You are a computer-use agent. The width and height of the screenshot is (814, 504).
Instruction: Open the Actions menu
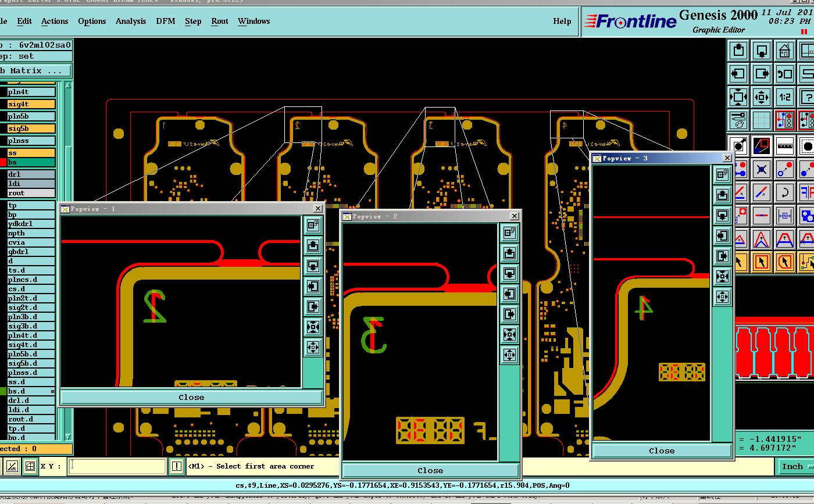click(x=55, y=21)
